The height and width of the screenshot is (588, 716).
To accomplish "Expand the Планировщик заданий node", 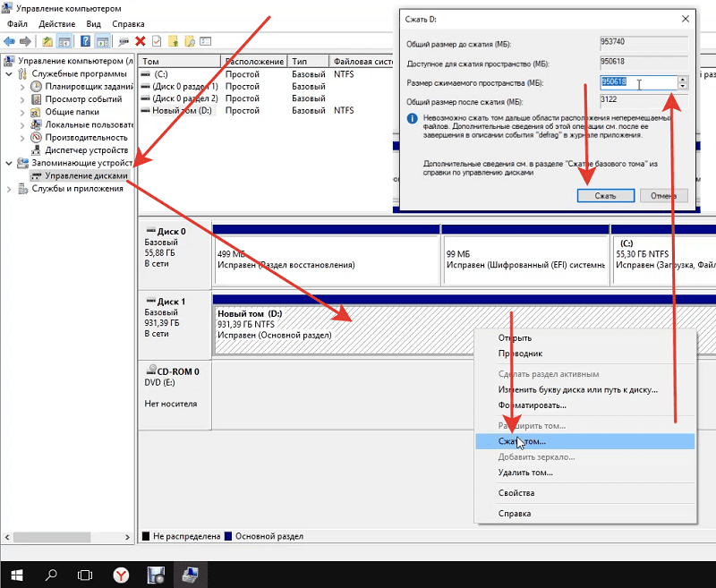I will point(22,86).
